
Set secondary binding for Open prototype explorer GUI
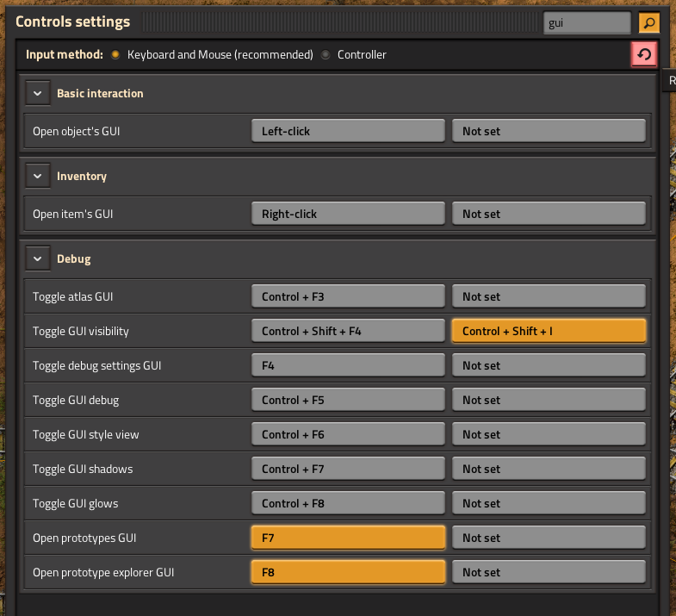[x=549, y=572]
